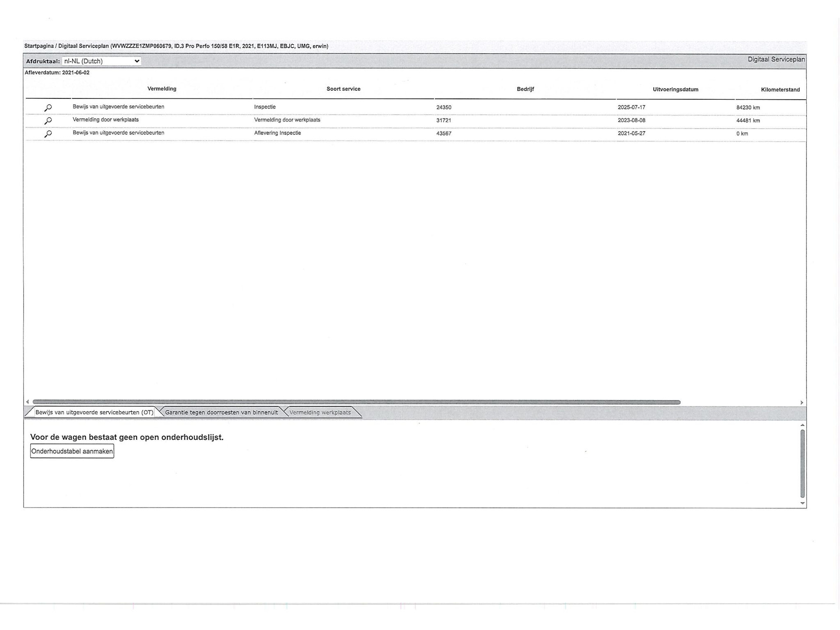Select Bewijs van uitgevoerde servicebeurten (OT) tab
Viewport: 840px width, 630px height.
click(94, 413)
